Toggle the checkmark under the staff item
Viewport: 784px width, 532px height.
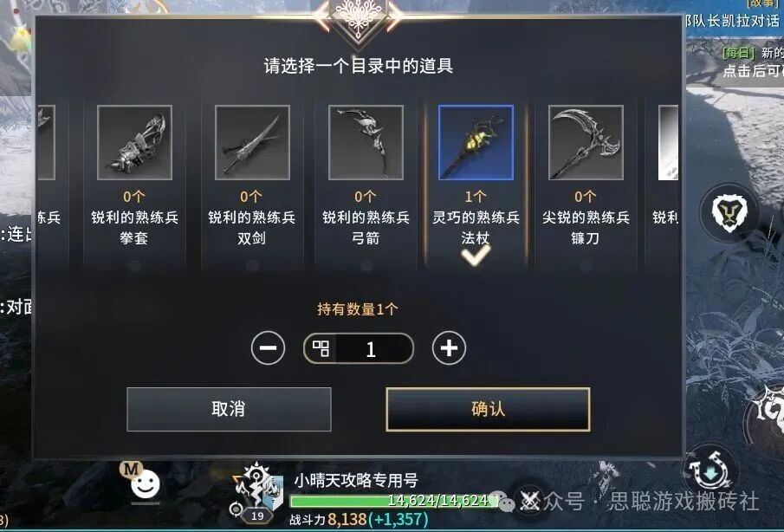[x=476, y=256]
